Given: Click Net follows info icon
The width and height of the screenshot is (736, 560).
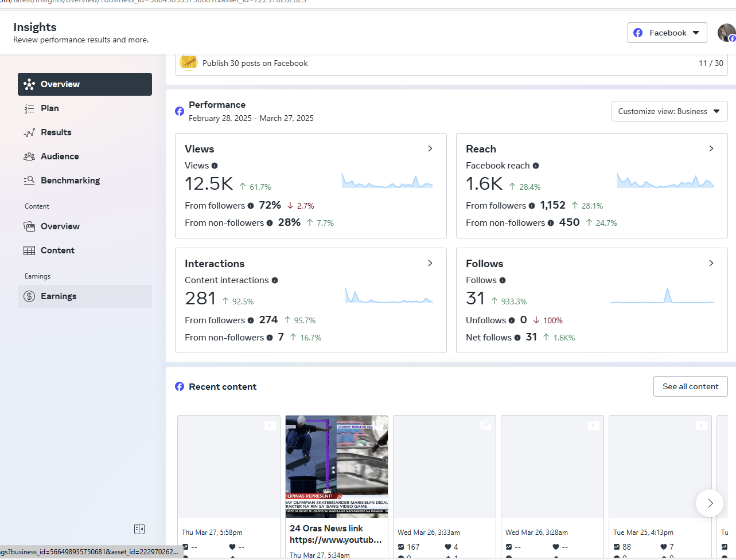Looking at the screenshot, I should coord(517,338).
